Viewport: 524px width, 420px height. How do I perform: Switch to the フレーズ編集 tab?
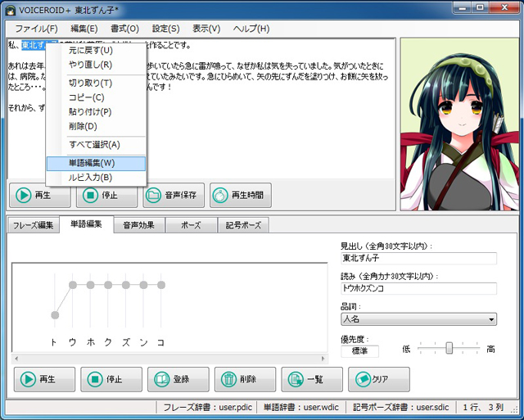[33, 225]
